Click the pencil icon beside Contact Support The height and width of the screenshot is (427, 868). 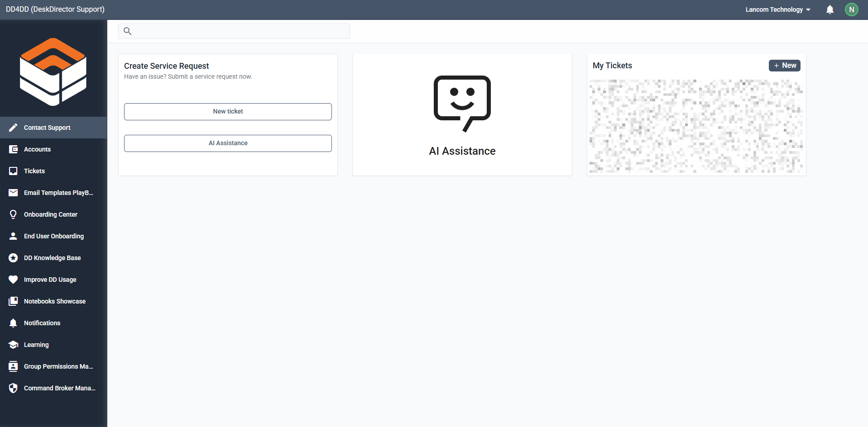[x=13, y=128]
